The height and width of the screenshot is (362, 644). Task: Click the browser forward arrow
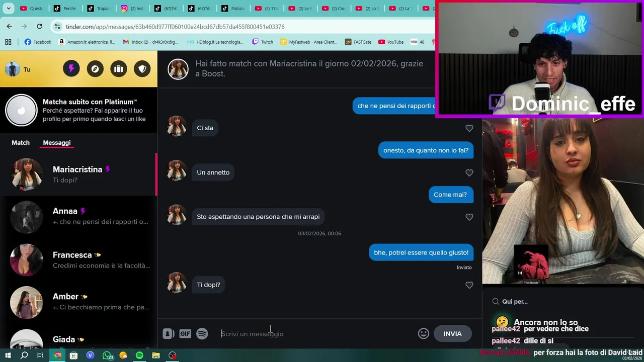click(24, 26)
